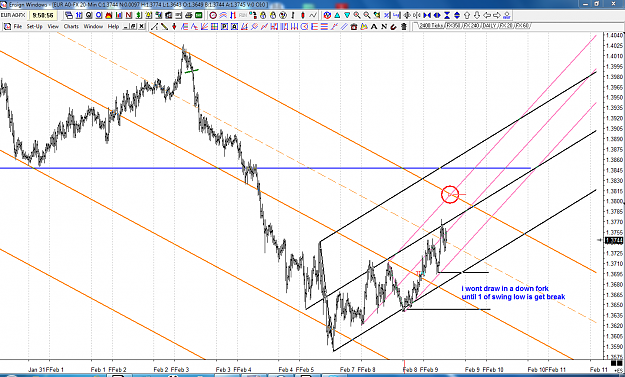Click the green dollar sign icon

pos(138,15)
